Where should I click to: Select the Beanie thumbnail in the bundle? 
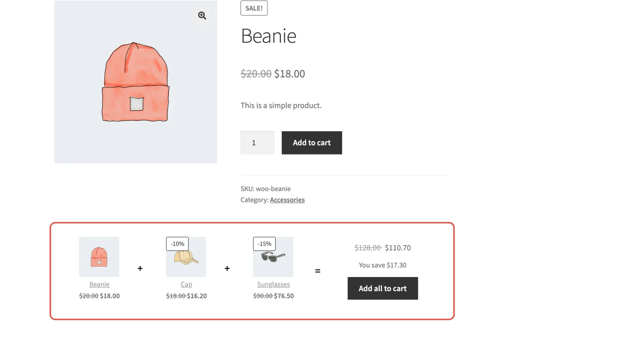pyautogui.click(x=99, y=257)
